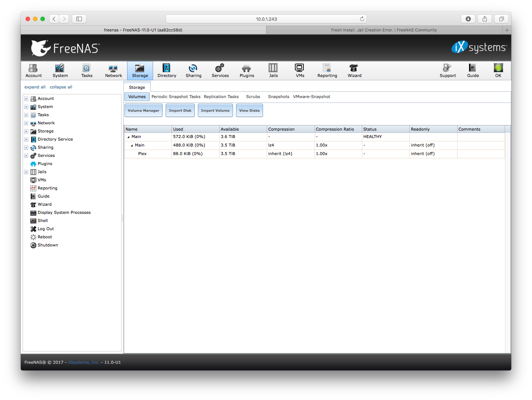Switch to FreeNAS Community browser tab
Screen dimensions: 532x400
tap(384, 30)
